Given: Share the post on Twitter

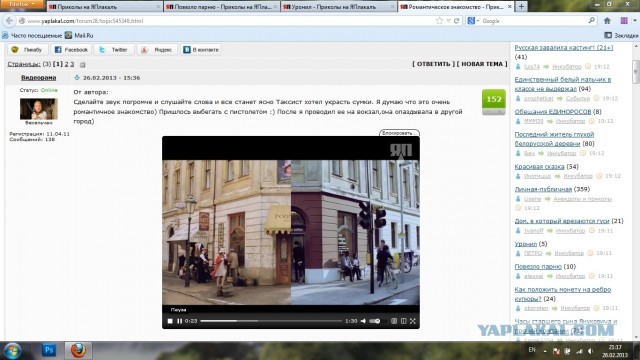Looking at the screenshot, I should pyautogui.click(x=114, y=50).
